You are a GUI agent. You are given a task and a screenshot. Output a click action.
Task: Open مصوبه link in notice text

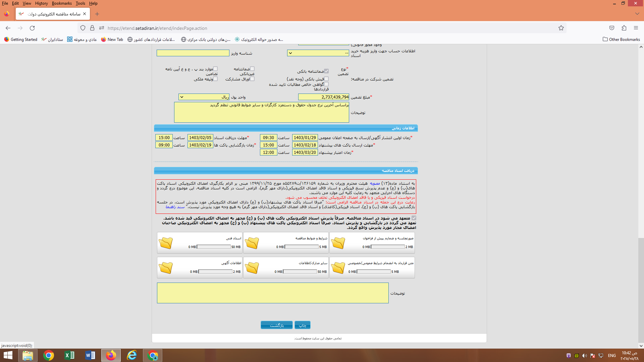tap(375, 183)
